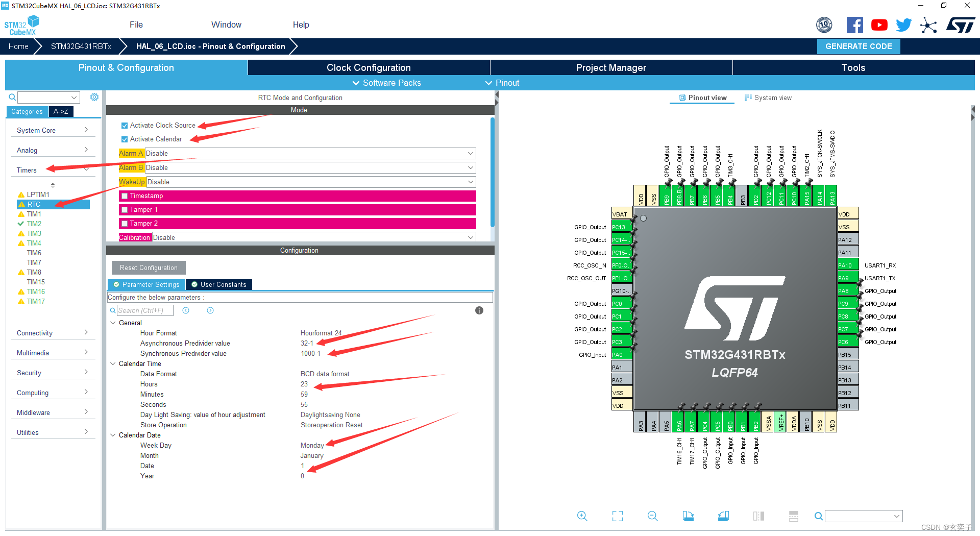Open the File menu
This screenshot has height=536, width=980.
(136, 25)
